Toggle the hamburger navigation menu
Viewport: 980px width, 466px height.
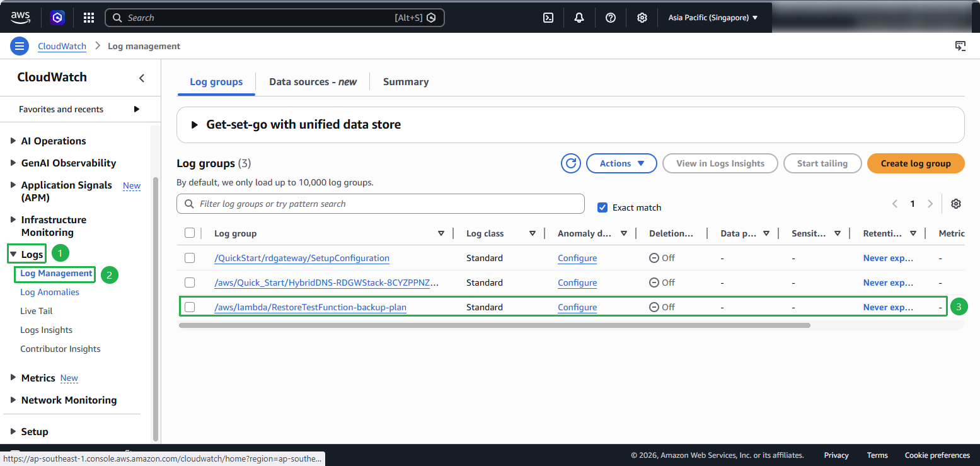(20, 46)
